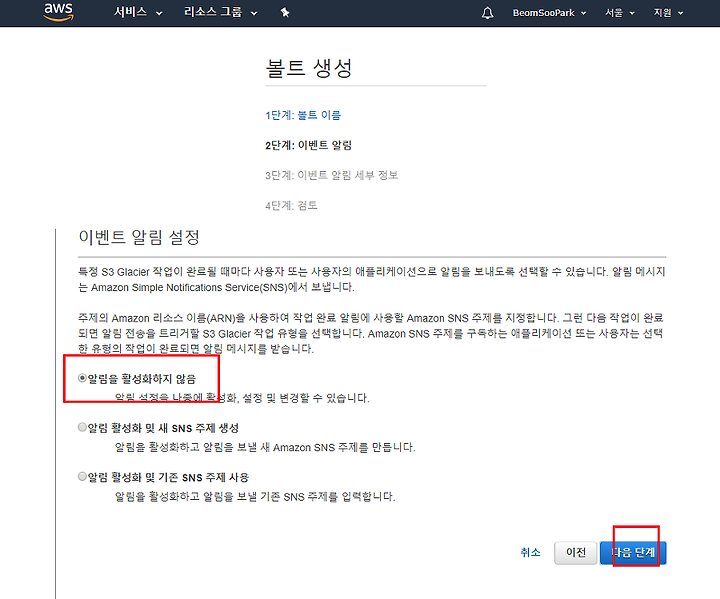Click description text about new Amazon SNS topic

click(265, 447)
